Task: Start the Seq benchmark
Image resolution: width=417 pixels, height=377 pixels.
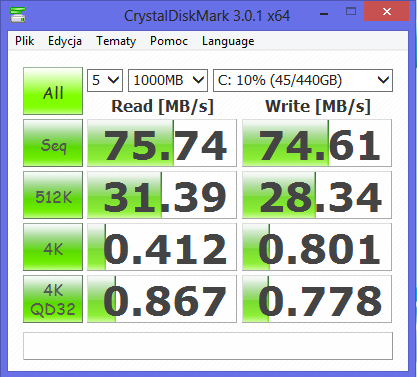Action: (x=53, y=143)
